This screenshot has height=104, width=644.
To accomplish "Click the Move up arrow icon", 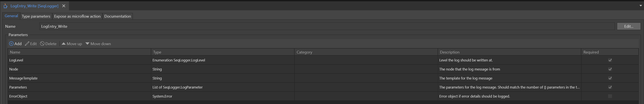I will pyautogui.click(x=64, y=44).
